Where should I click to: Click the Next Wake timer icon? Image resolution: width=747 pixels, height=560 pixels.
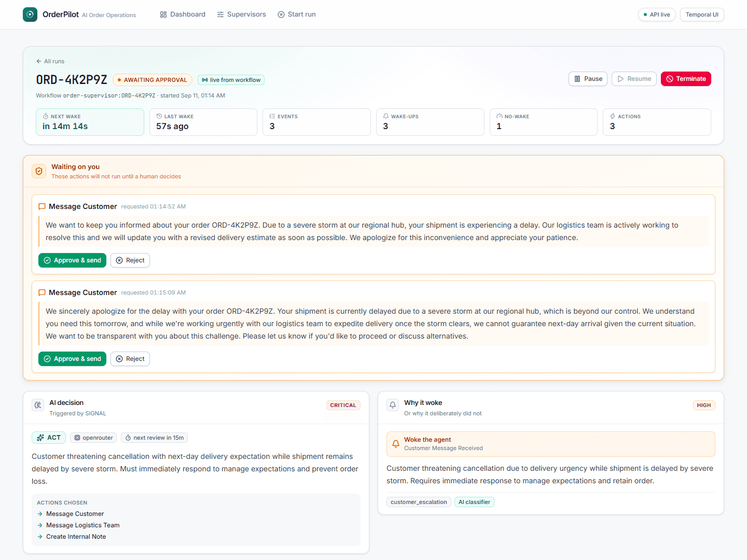pos(46,117)
